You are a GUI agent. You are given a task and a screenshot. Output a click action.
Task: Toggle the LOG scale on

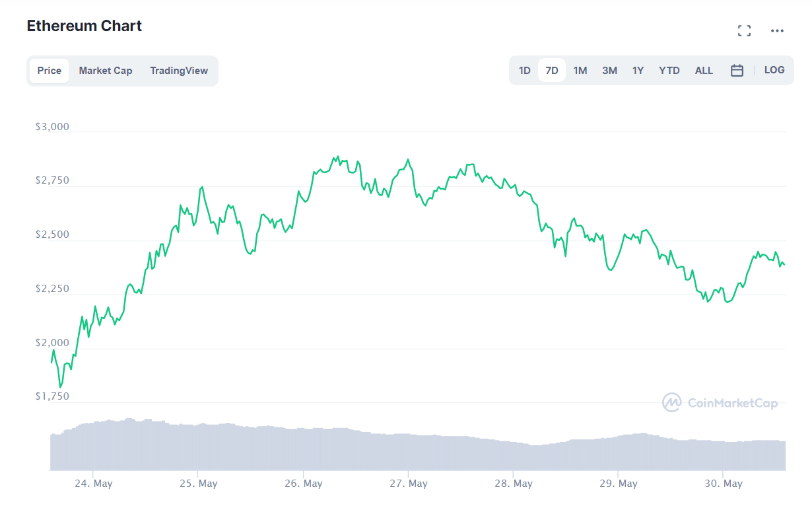pos(774,70)
